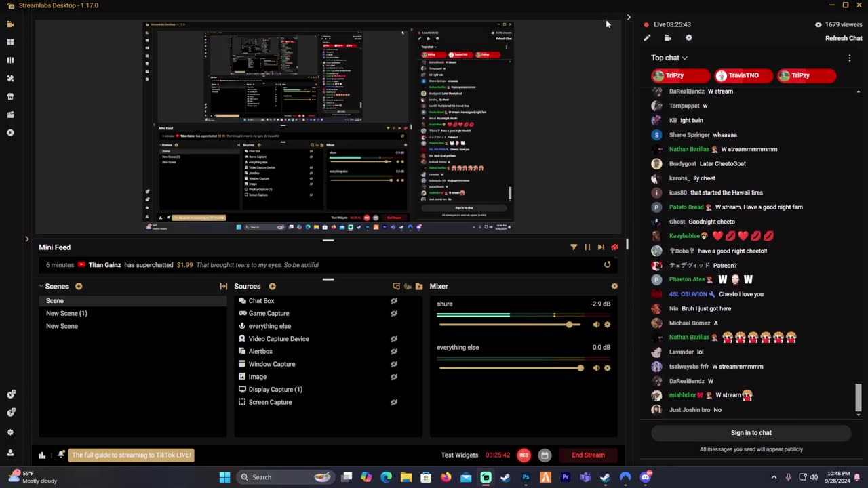Screen dimensions: 868x488
Task: Expand the left sidebar arrow
Action: point(27,239)
